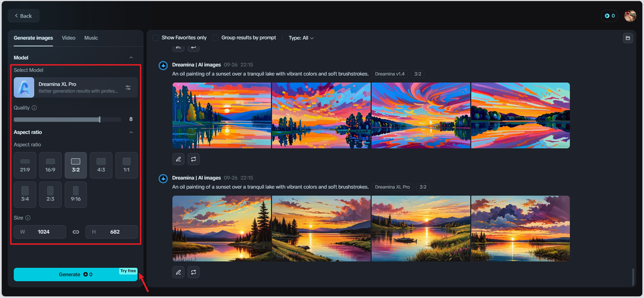Viewport: 644px width, 298px height.
Task: Enable Group results by prompt checkbox
Action: 215,38
